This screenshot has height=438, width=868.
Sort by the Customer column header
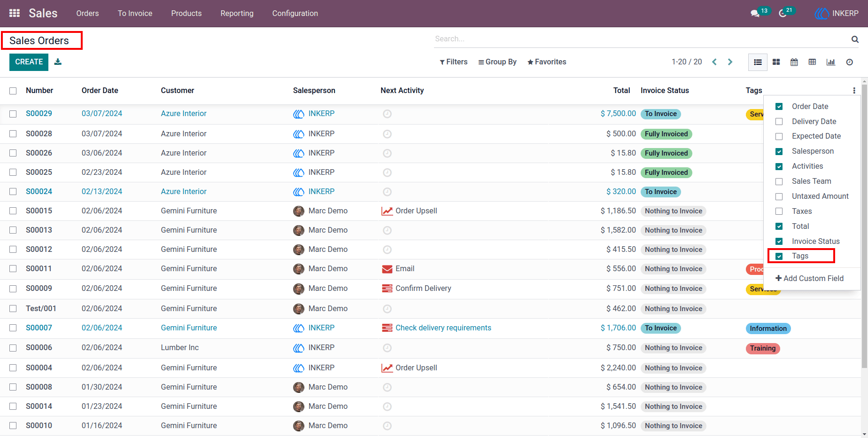178,90
